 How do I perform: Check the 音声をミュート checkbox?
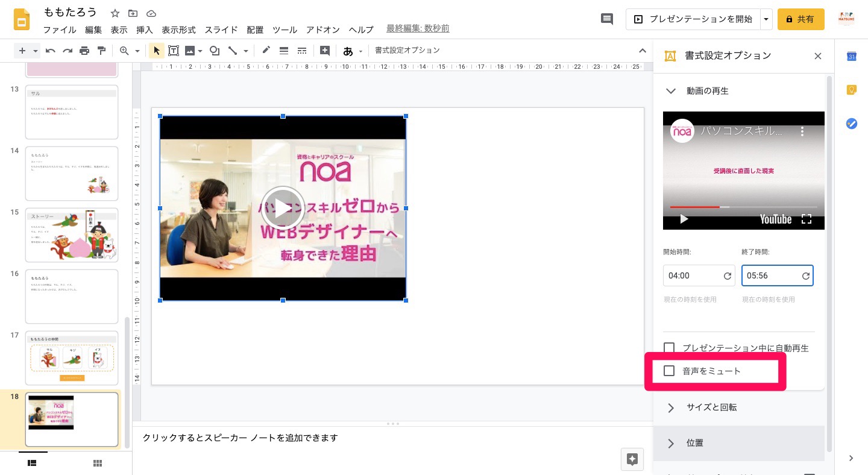click(x=669, y=371)
